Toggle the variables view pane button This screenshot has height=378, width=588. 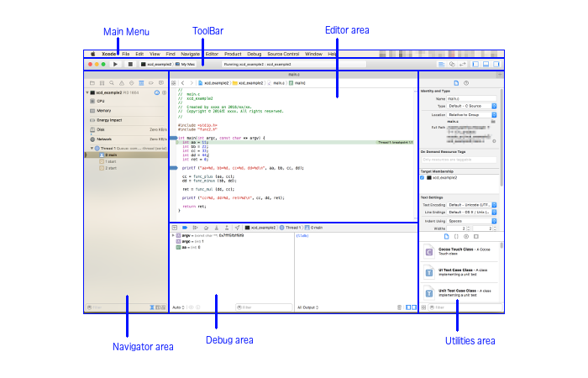point(408,307)
